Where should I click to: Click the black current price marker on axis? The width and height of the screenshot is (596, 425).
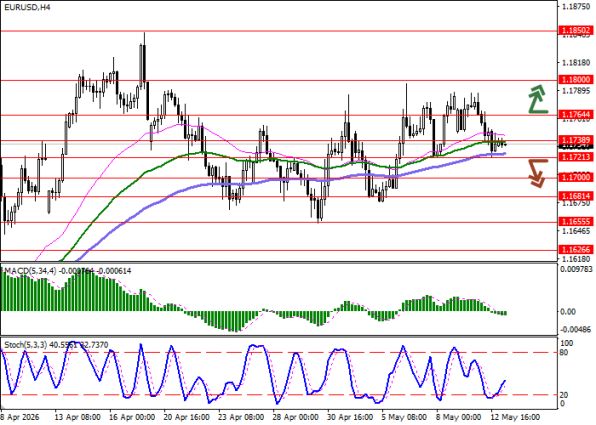click(x=576, y=146)
